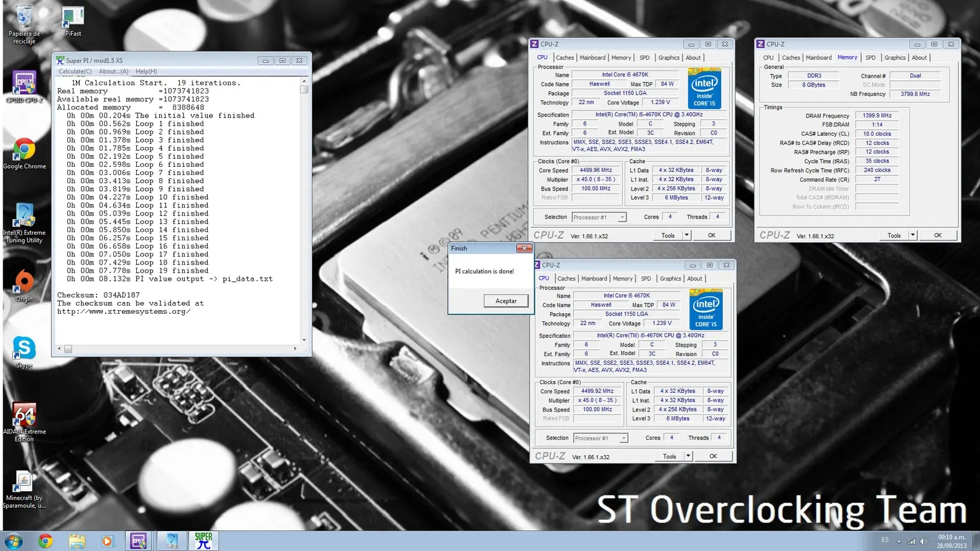Viewport: 980px width, 551px height.
Task: Open File Explorer from the taskbar
Action: (x=77, y=541)
